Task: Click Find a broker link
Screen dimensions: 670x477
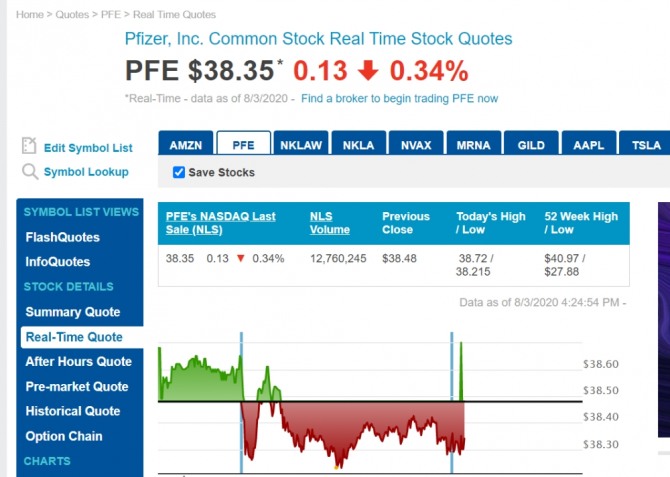Action: [399, 98]
